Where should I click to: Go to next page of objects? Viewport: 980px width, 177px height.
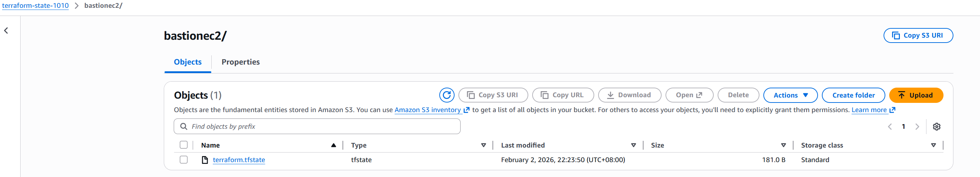(x=917, y=127)
